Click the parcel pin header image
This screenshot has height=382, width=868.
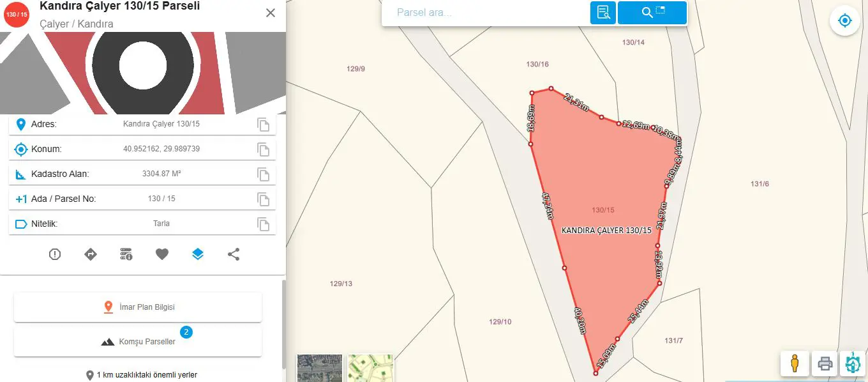click(x=143, y=73)
